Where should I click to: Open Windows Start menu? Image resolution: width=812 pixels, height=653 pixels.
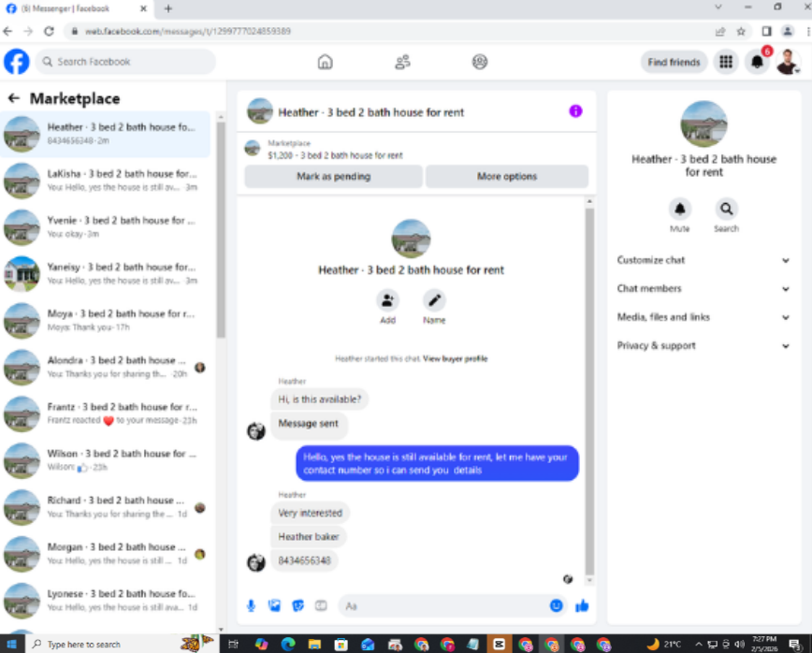(x=11, y=644)
